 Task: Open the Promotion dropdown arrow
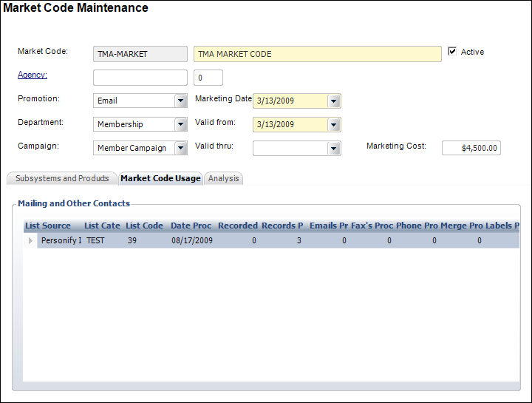(181, 101)
